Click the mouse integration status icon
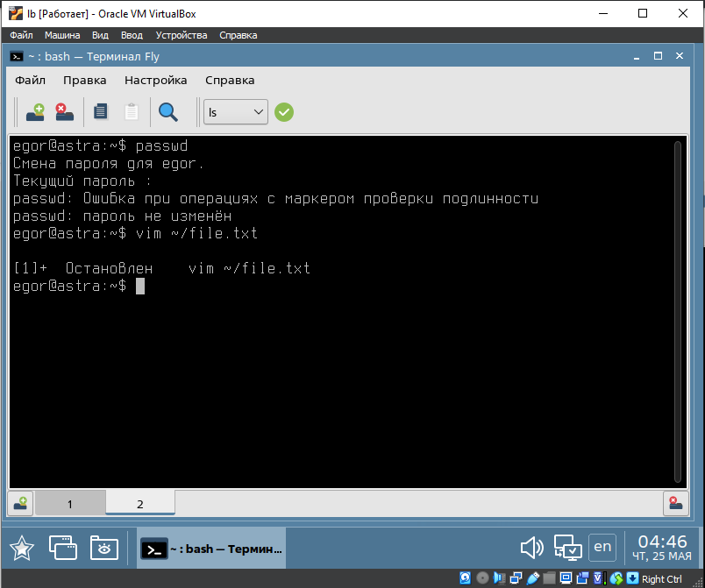The image size is (705, 588). coord(616,578)
